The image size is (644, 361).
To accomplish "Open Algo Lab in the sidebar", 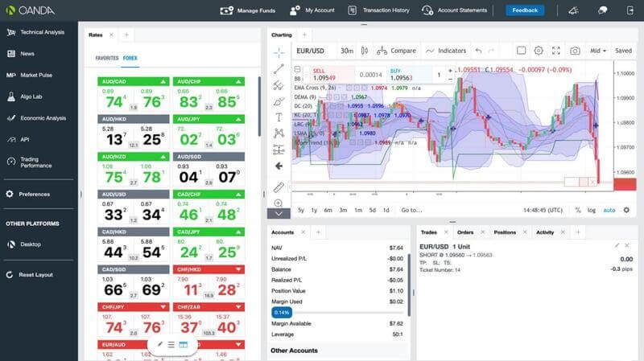I will click(25, 96).
